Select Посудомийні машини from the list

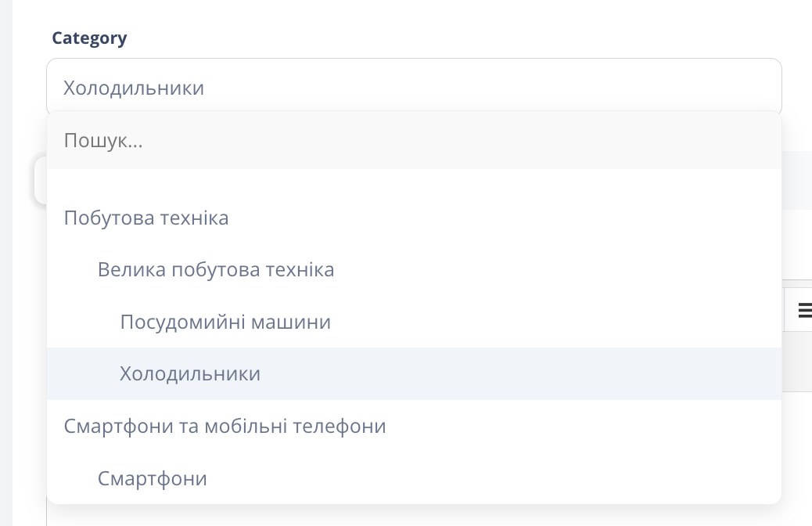click(225, 321)
